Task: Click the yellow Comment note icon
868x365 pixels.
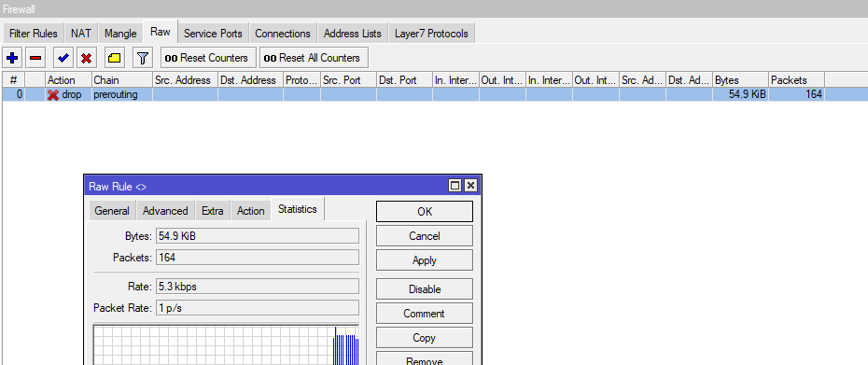Action: pyautogui.click(x=115, y=58)
